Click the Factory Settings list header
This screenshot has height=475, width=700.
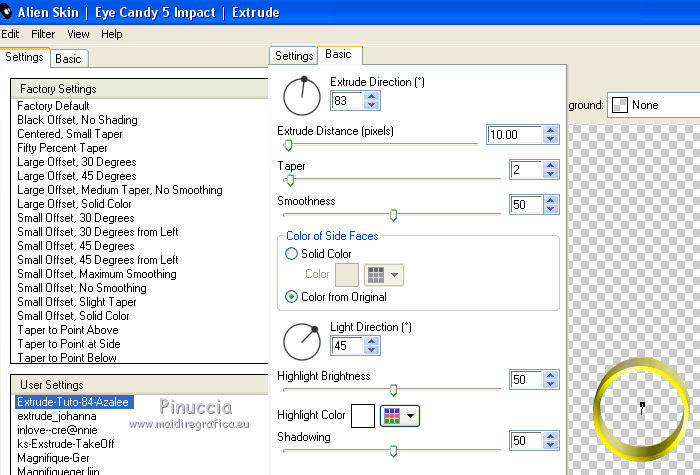point(139,89)
